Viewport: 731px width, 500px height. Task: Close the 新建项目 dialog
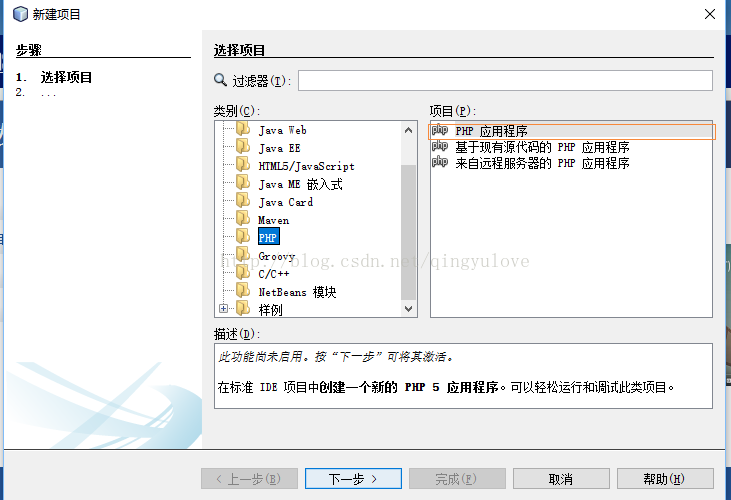click(710, 14)
